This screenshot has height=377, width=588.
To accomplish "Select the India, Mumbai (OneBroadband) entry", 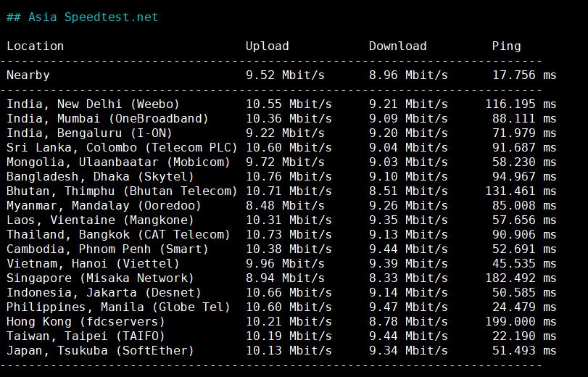I will pos(107,118).
